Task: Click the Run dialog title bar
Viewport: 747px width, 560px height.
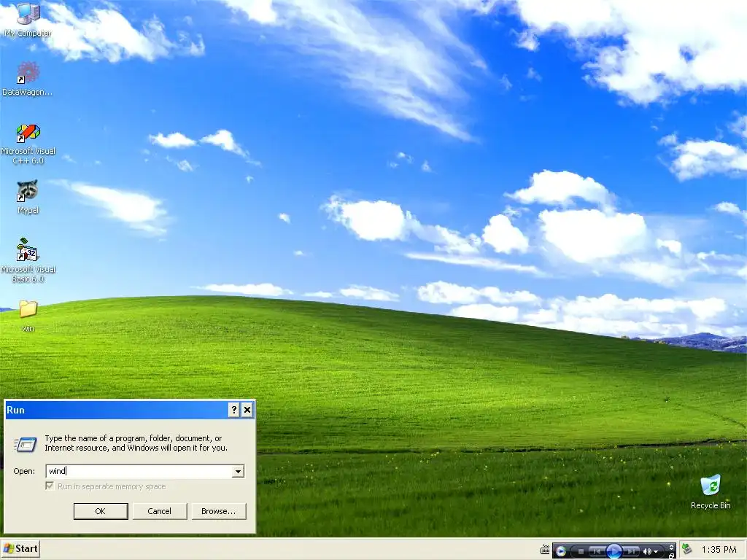Action: tap(116, 410)
